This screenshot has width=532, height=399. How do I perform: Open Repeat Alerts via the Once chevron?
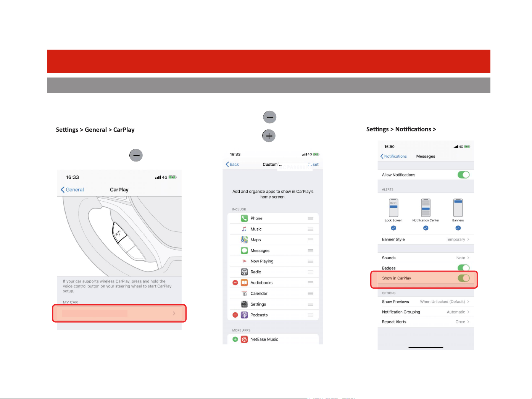pos(468,322)
